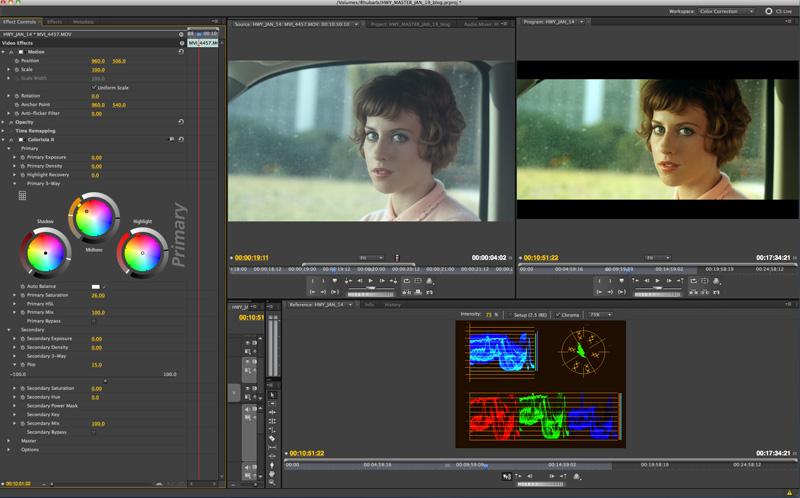Click the Primary Saturation value field
Screen dimensions: 800x498
coord(98,295)
